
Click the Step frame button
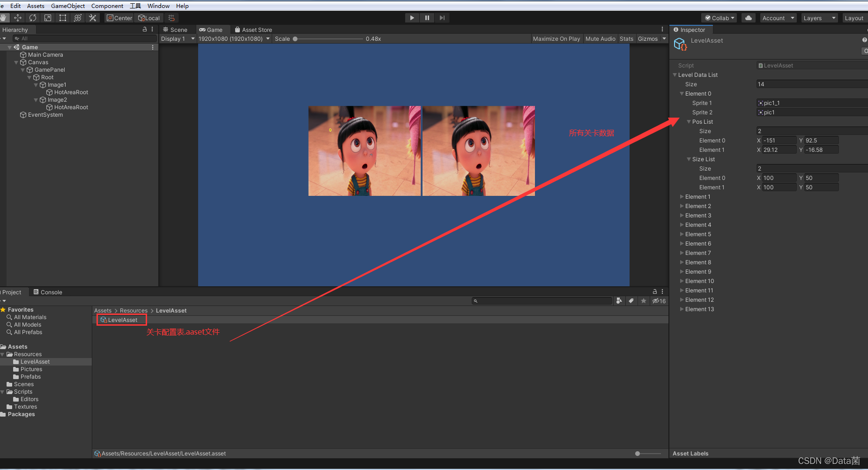[x=442, y=18]
